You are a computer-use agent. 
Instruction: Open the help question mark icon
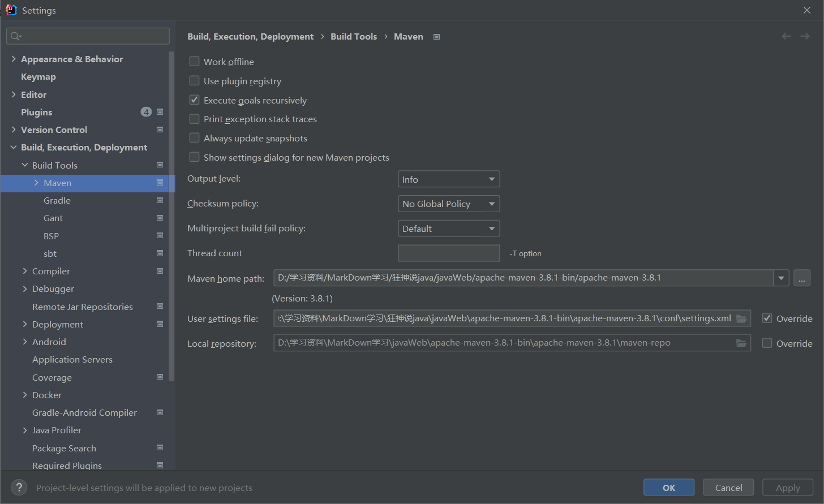click(x=19, y=488)
